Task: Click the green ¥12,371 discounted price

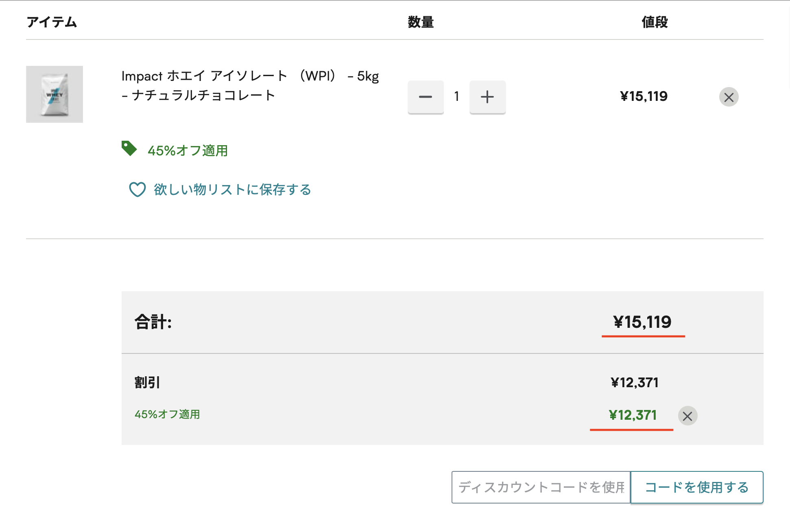Action: pos(633,415)
